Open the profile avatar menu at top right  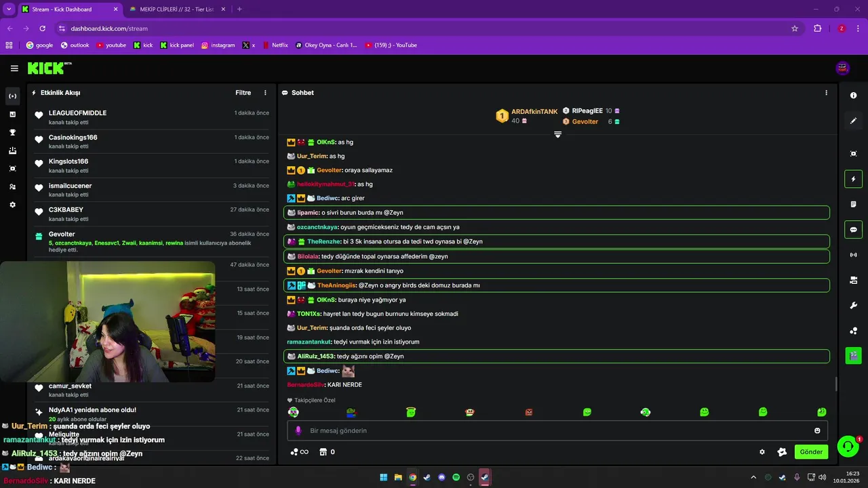point(843,68)
